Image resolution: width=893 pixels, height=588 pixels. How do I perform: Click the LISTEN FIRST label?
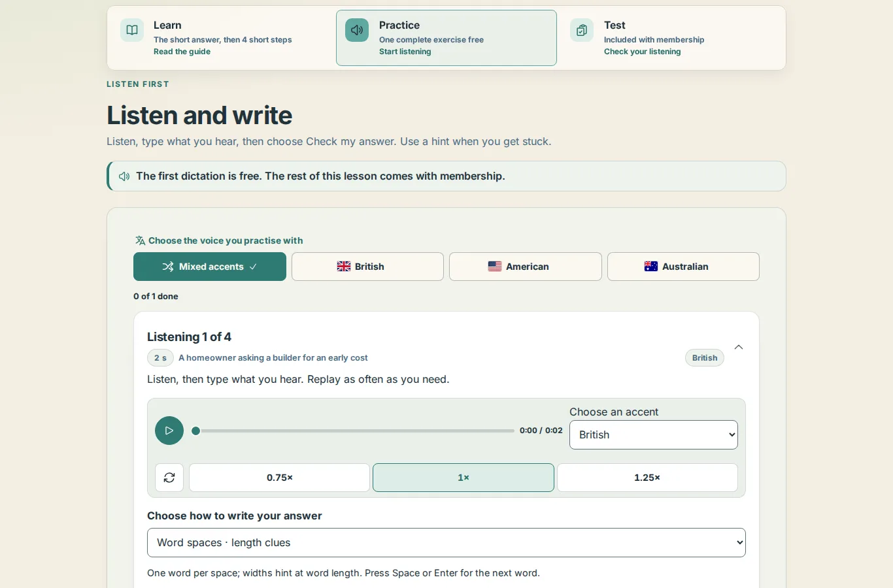point(138,84)
